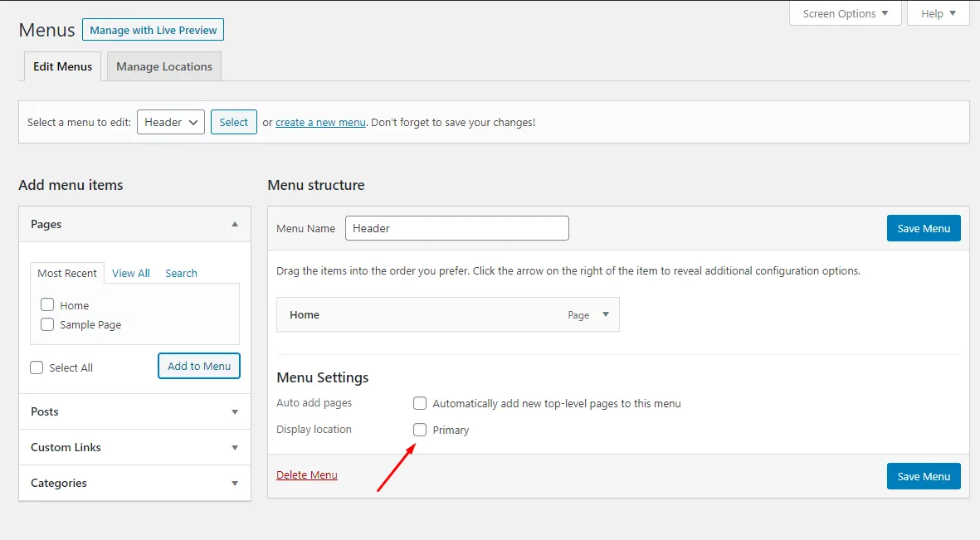
Task: Switch to the View All tab
Action: 131,273
